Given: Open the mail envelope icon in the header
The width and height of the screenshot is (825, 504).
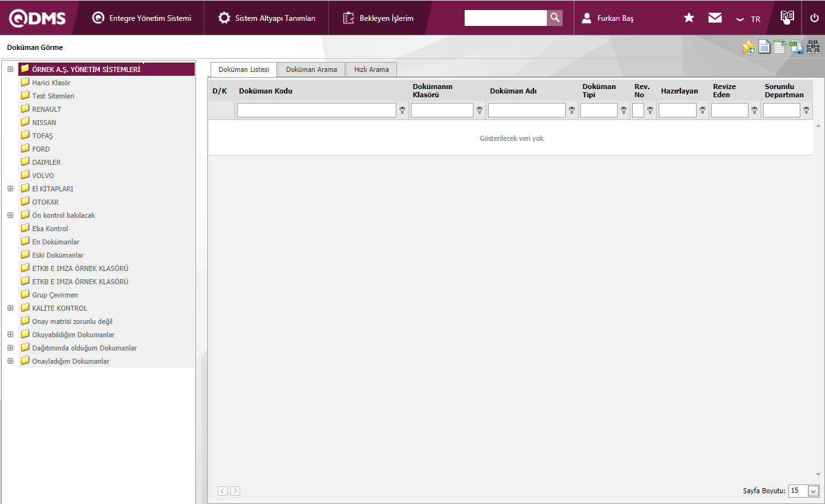Looking at the screenshot, I should (715, 18).
